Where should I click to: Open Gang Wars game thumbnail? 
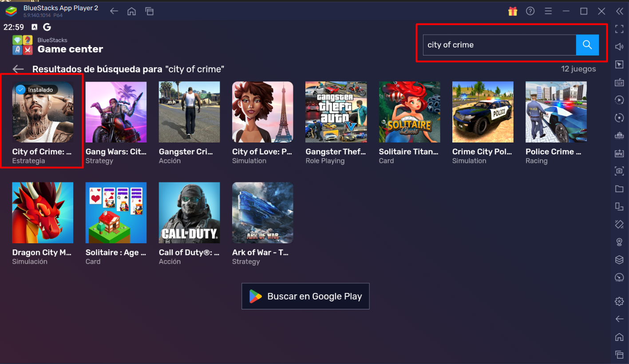(x=116, y=112)
